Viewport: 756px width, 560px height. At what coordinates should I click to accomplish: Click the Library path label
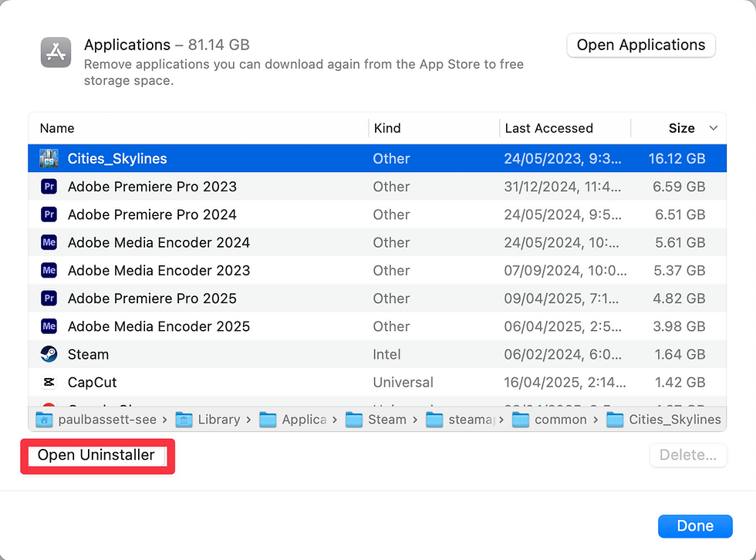pyautogui.click(x=219, y=420)
